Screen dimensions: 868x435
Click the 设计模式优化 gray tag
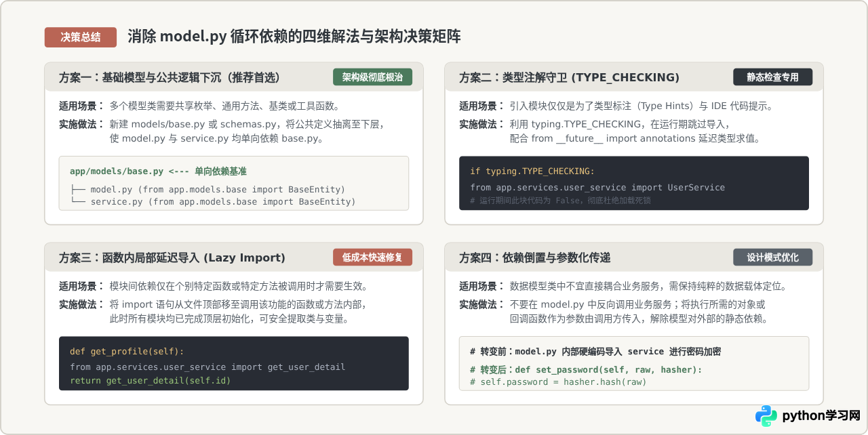772,257
